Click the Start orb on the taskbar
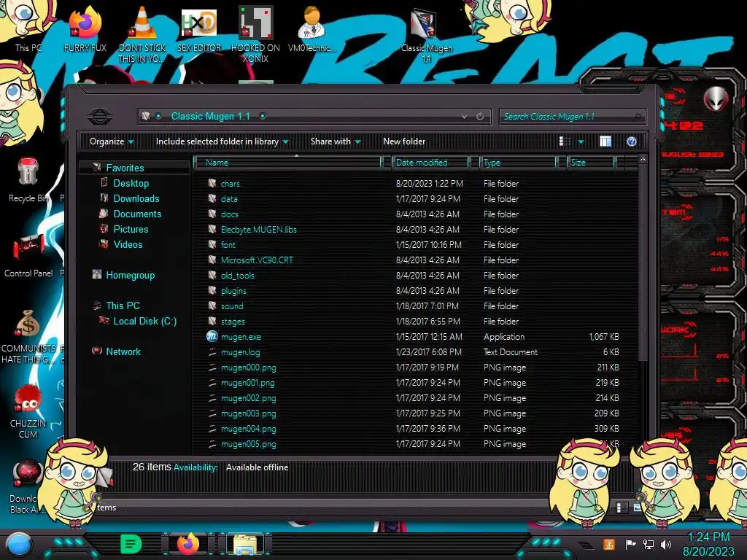 (19, 545)
